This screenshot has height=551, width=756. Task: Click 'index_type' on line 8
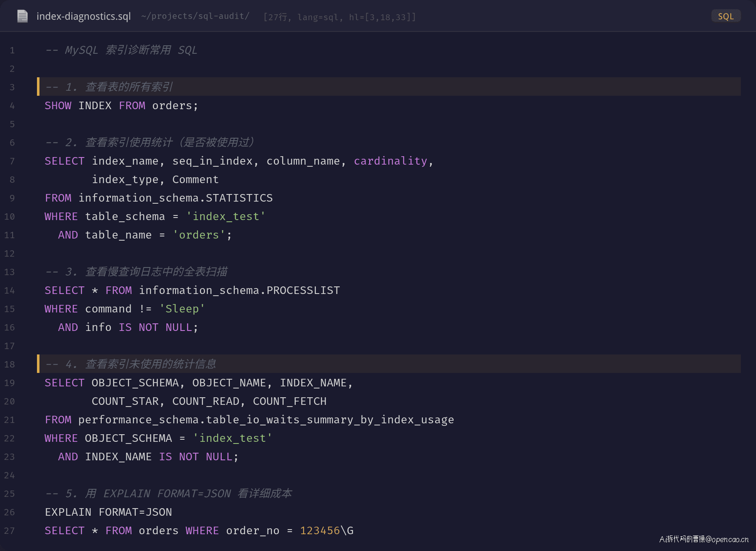pos(126,179)
